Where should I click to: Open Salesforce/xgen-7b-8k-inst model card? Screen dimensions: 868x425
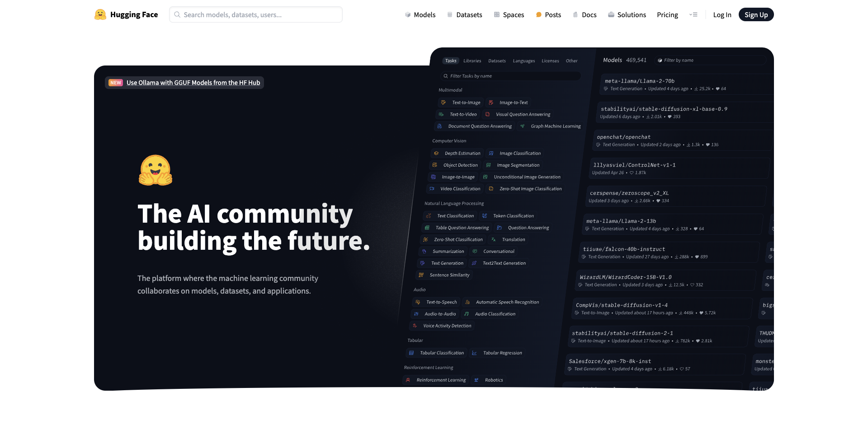click(x=656, y=364)
